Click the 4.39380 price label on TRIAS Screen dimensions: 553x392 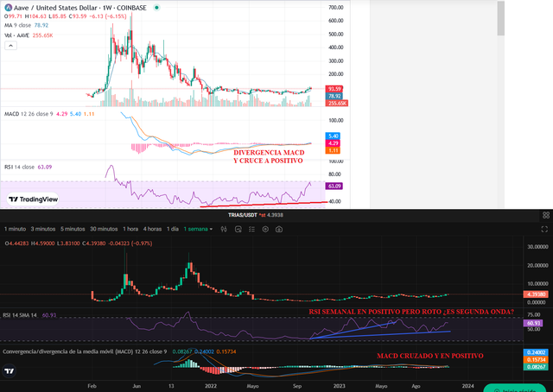click(x=536, y=294)
